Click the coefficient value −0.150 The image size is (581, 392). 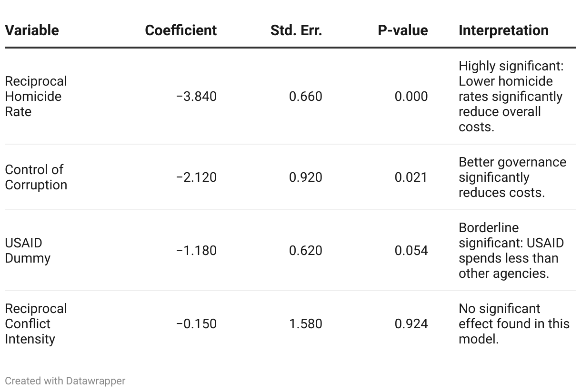click(196, 324)
